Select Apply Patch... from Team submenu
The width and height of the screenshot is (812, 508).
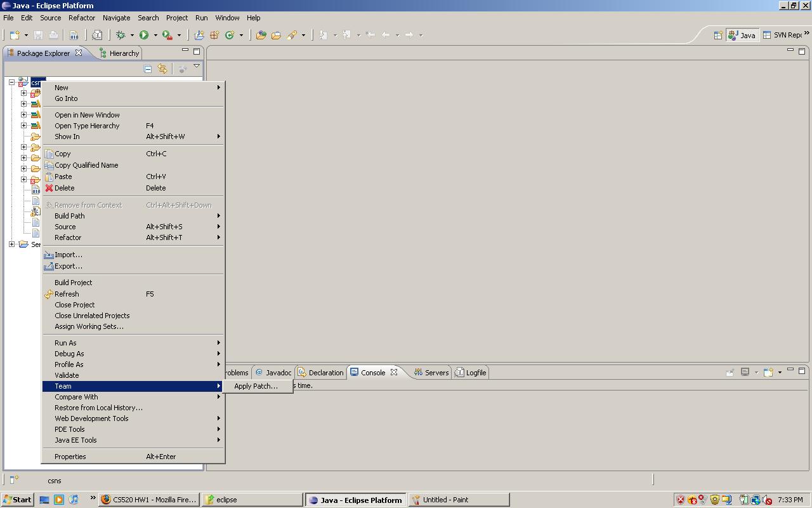tap(256, 386)
